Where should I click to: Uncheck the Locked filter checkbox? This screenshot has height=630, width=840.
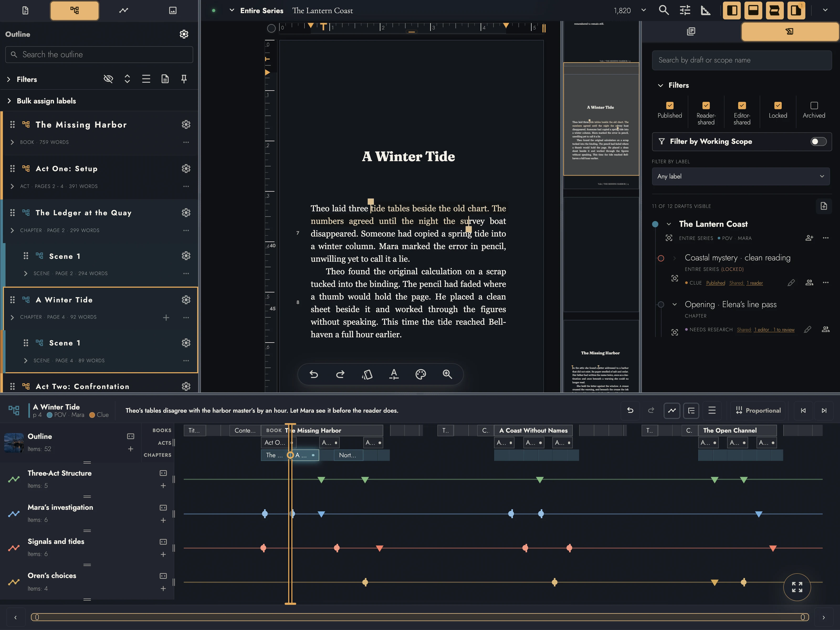pos(778,106)
